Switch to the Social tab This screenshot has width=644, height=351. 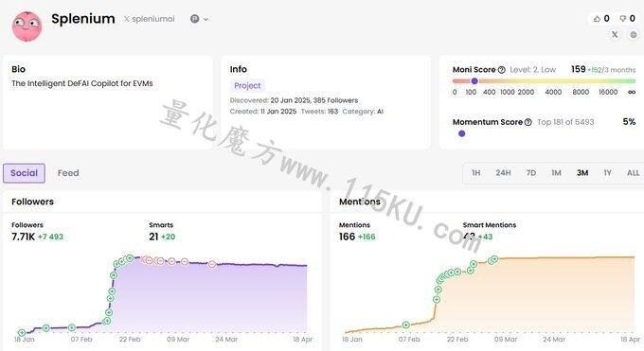click(x=24, y=173)
